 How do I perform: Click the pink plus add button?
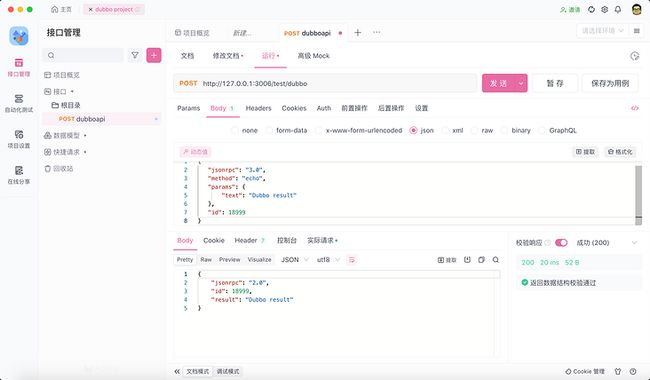(154, 55)
